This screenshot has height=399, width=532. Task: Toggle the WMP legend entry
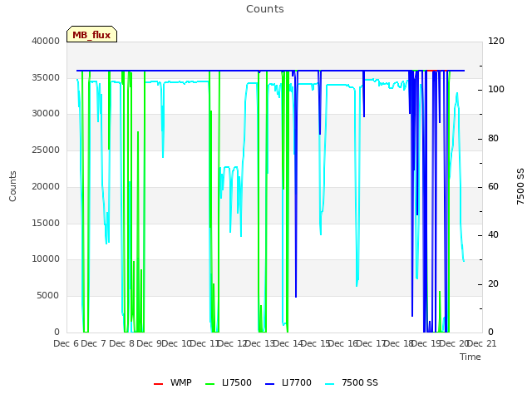click(173, 382)
